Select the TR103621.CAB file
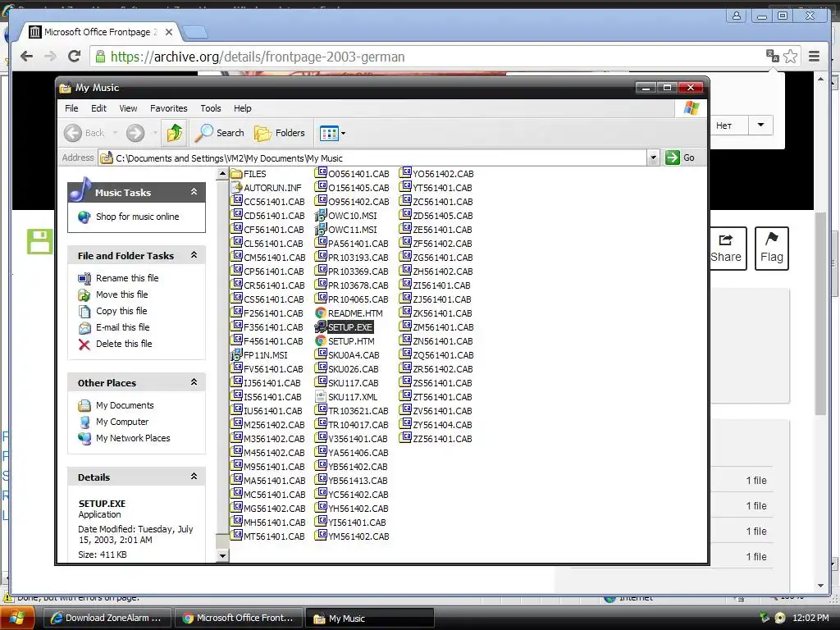The height and width of the screenshot is (630, 840). click(x=351, y=411)
